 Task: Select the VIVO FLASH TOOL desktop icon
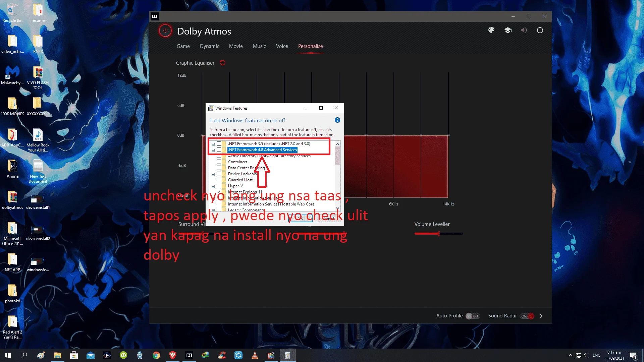click(38, 77)
